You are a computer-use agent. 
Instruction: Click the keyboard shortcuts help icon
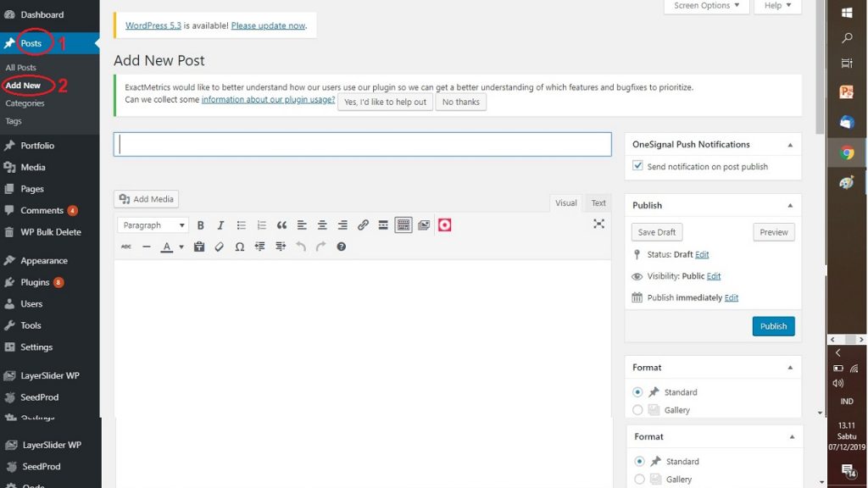click(342, 247)
